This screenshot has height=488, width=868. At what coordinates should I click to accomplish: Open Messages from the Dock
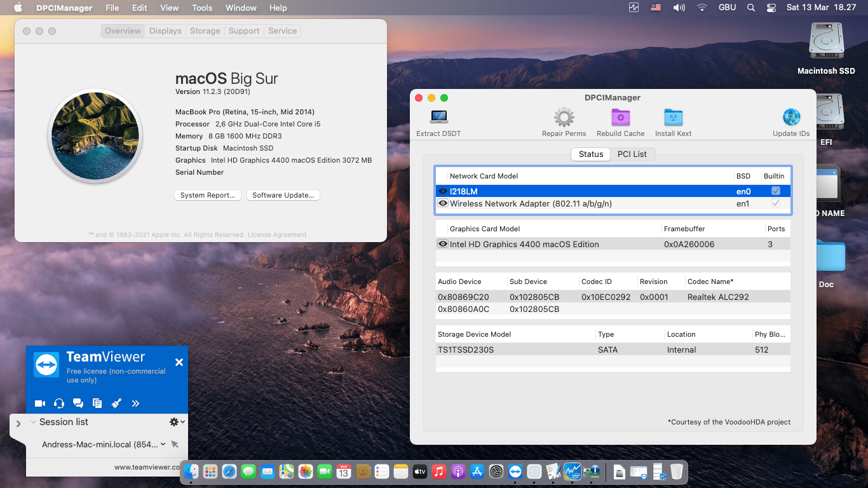pos(248,471)
